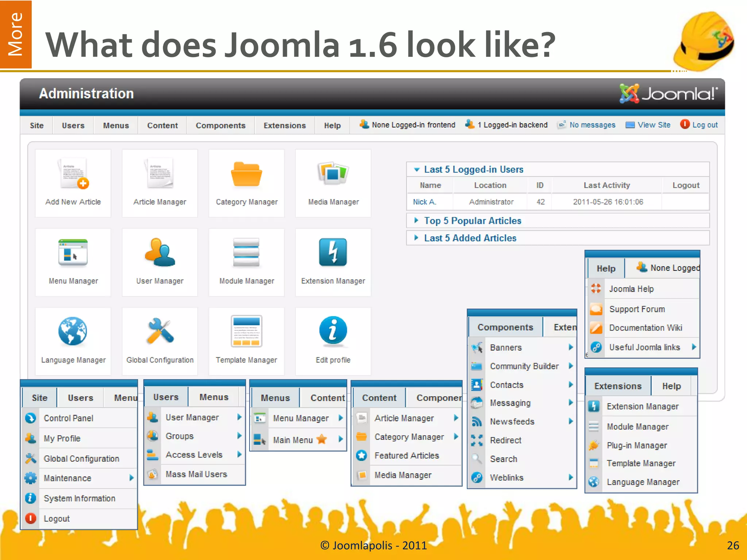Click the Joomla Help lifebuoy icon
This screenshot has width=747, height=560.
pyautogui.click(x=596, y=288)
